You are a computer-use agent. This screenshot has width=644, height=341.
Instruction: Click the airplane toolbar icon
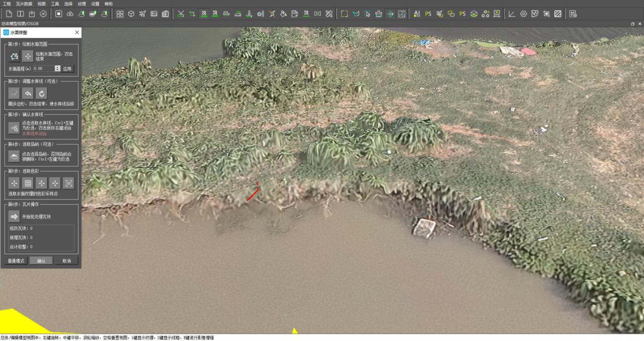pyautogui.click(x=143, y=14)
